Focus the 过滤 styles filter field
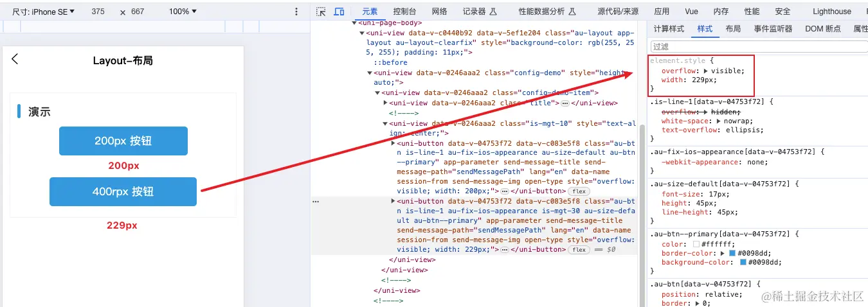 point(759,46)
